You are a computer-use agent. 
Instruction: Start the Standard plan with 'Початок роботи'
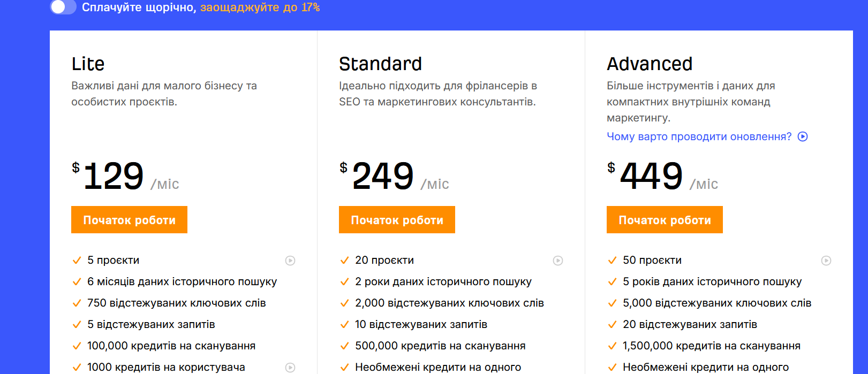[x=397, y=220]
